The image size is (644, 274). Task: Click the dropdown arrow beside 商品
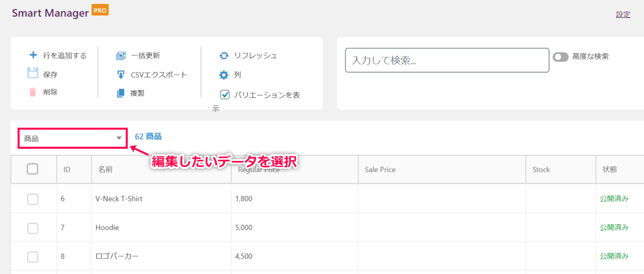coord(119,138)
